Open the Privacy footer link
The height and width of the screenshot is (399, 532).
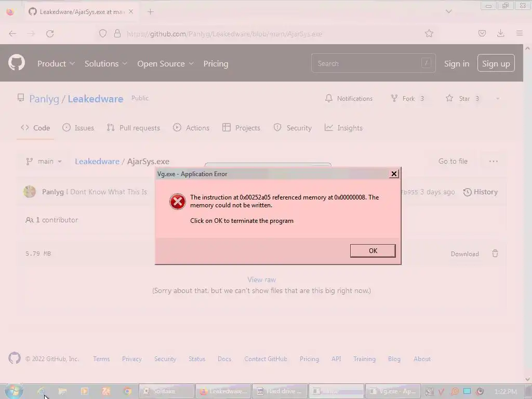point(132,359)
